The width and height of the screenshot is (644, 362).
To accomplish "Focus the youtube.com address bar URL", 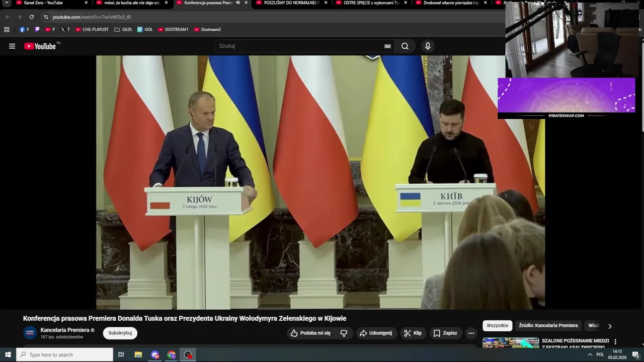I will [92, 17].
